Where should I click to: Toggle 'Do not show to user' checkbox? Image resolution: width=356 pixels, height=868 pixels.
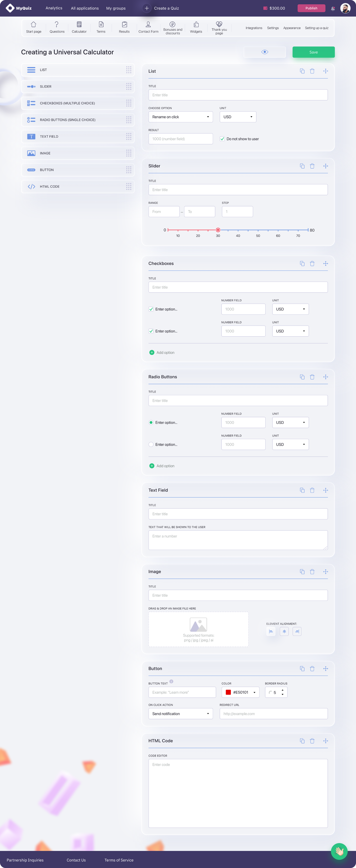tap(222, 139)
